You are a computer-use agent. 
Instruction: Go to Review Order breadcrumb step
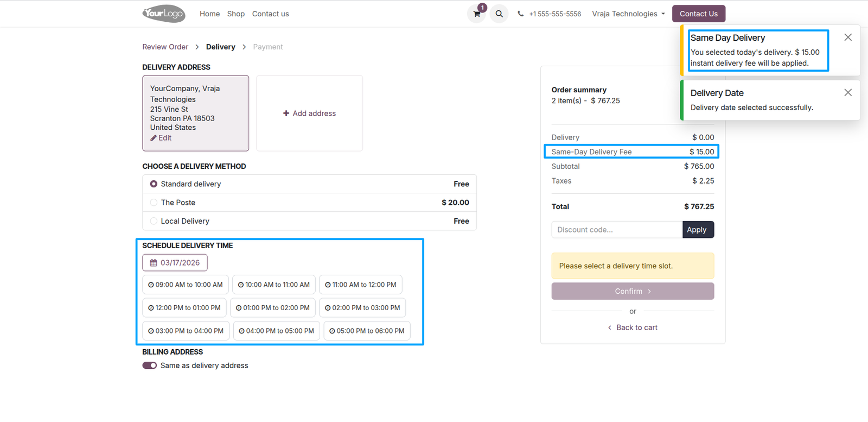(x=165, y=47)
